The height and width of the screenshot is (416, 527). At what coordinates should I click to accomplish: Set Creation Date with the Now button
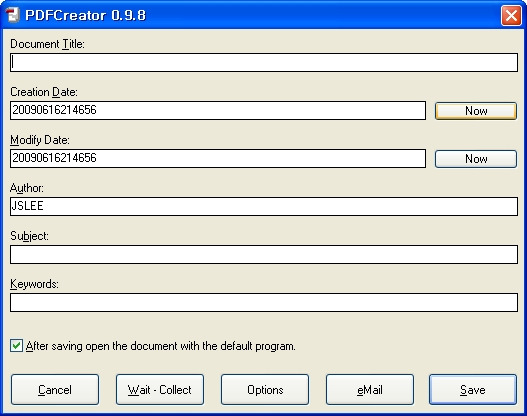[476, 111]
